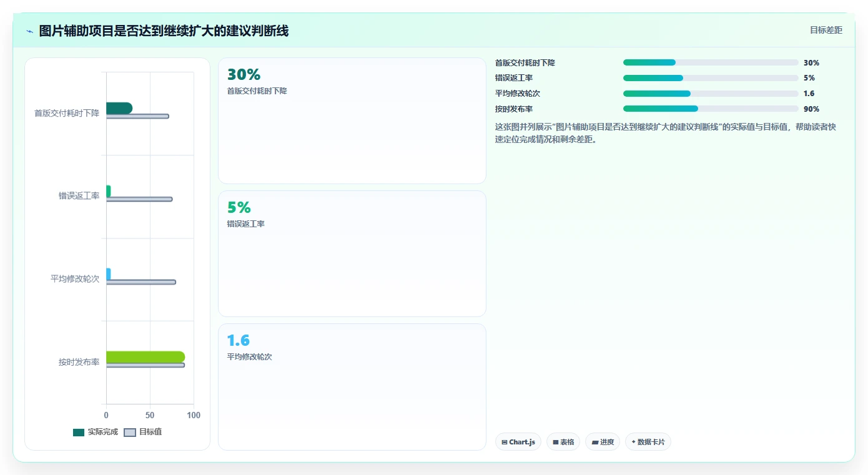Click the page title 图片辅助项目是否达到继续扩大的建议判断线
Image resolution: width=868 pixels, height=475 pixels.
pyautogui.click(x=164, y=31)
